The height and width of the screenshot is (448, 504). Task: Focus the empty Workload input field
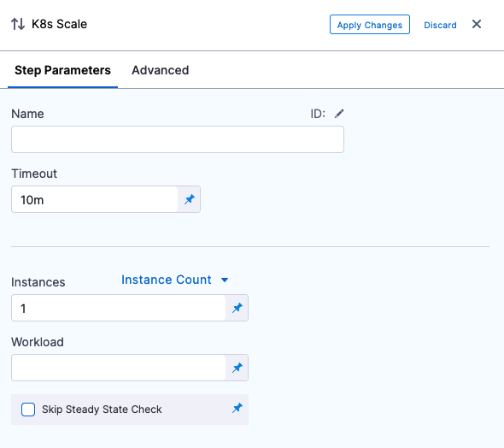(118, 368)
